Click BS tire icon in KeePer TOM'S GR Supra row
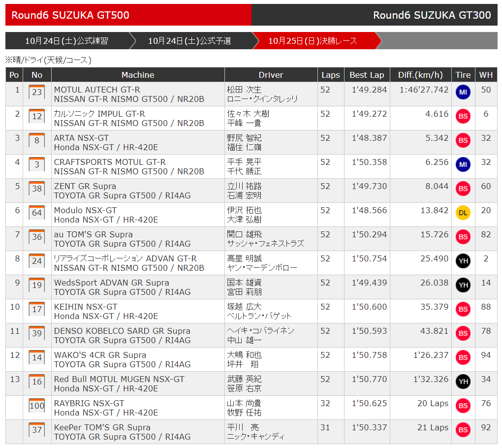502x448 pixels. [463, 430]
